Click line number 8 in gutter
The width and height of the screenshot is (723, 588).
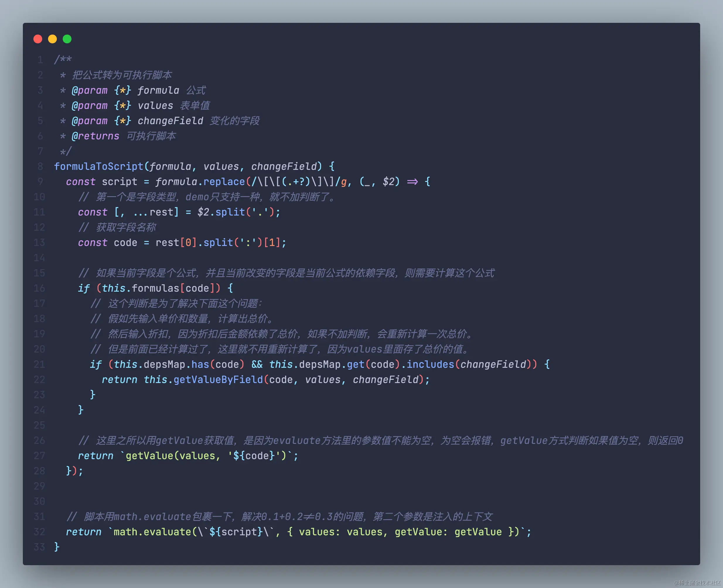(x=40, y=166)
